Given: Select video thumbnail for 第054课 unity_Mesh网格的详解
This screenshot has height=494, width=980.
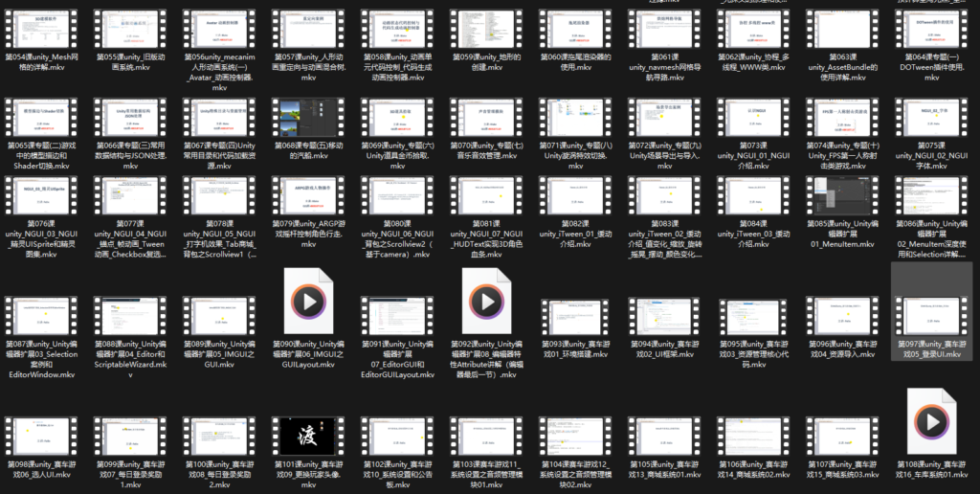Looking at the screenshot, I should point(41,28).
